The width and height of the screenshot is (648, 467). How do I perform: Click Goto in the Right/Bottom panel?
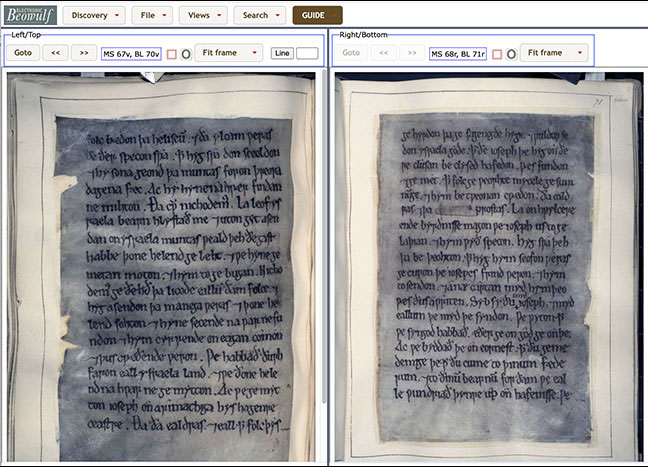pos(351,53)
